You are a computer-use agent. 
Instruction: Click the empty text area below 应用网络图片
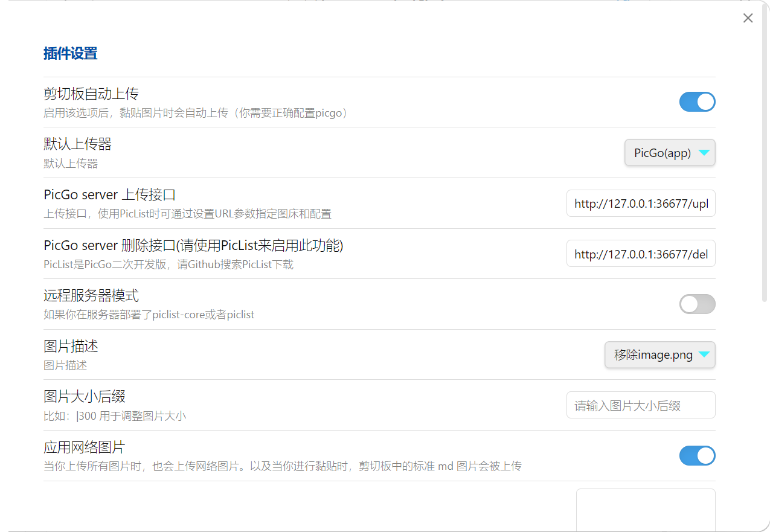coord(645,509)
